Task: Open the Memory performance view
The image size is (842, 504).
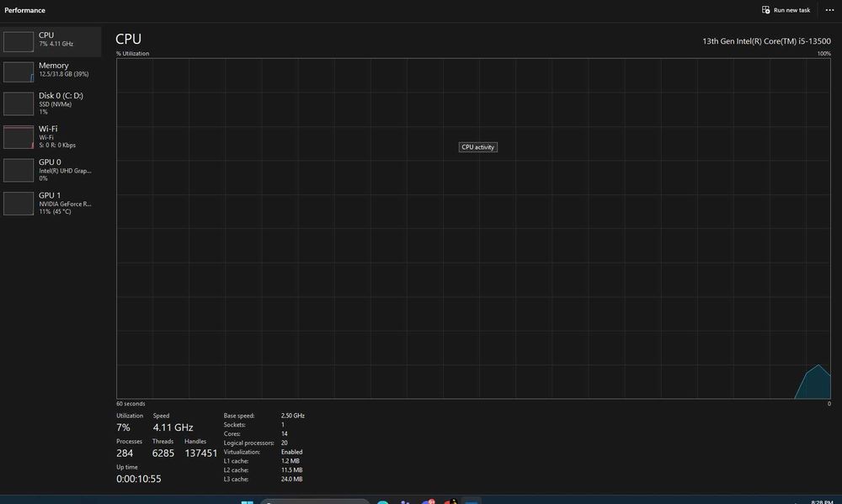Action: pyautogui.click(x=51, y=72)
